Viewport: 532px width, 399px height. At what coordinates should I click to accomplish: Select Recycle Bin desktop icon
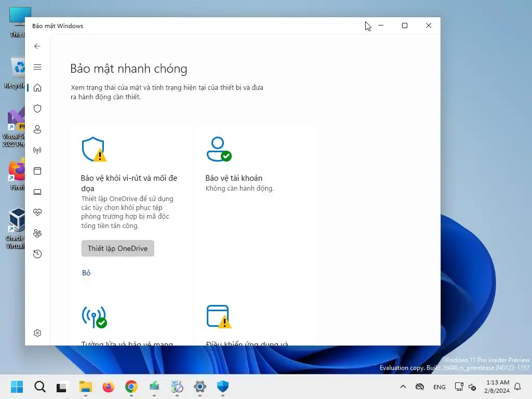click(16, 73)
